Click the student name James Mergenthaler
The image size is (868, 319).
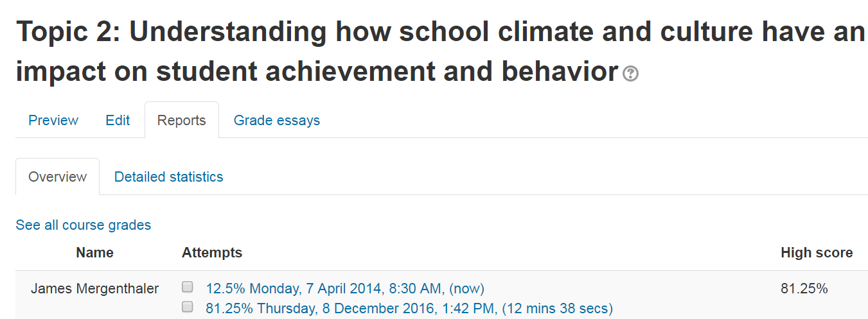pyautogui.click(x=94, y=289)
